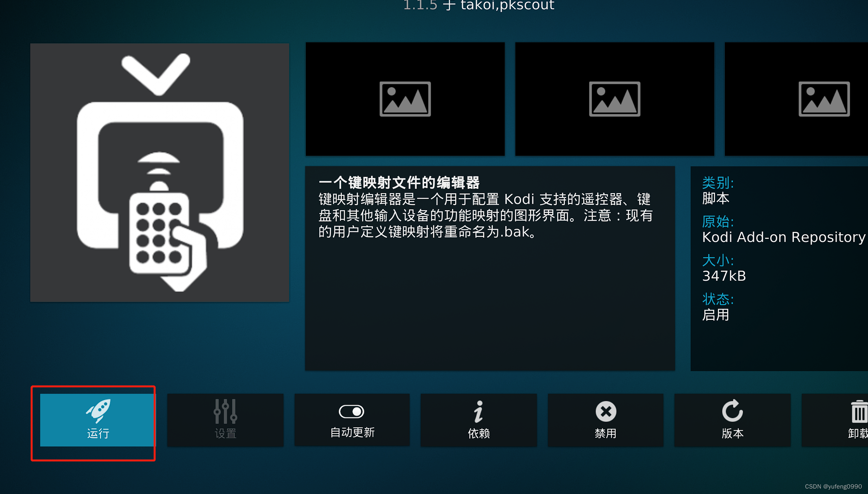Click the version author header text
Viewport: 868px width, 494px height.
pos(479,5)
